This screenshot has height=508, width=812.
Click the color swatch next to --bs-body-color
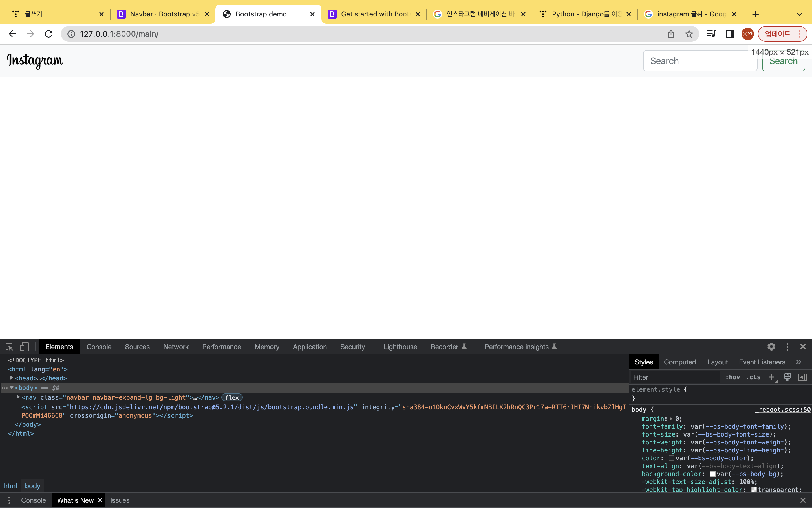(671, 458)
